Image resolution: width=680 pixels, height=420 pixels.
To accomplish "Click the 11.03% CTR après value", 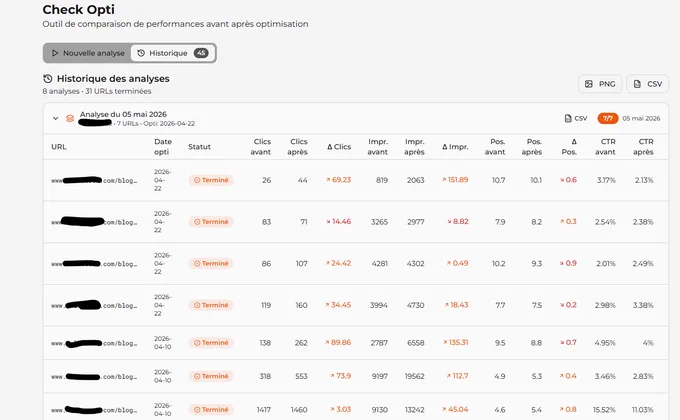I will tap(643, 410).
